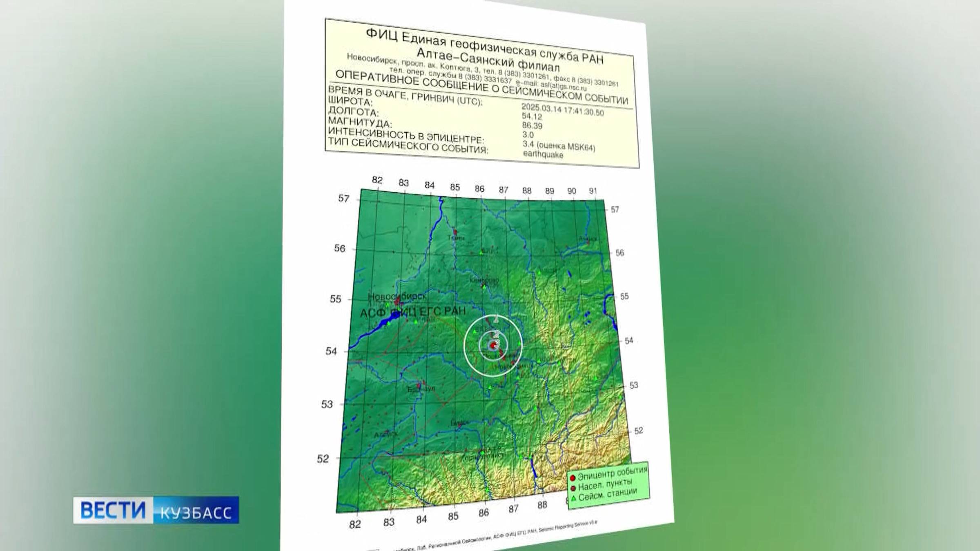Click the earthquake event type value

point(543,154)
